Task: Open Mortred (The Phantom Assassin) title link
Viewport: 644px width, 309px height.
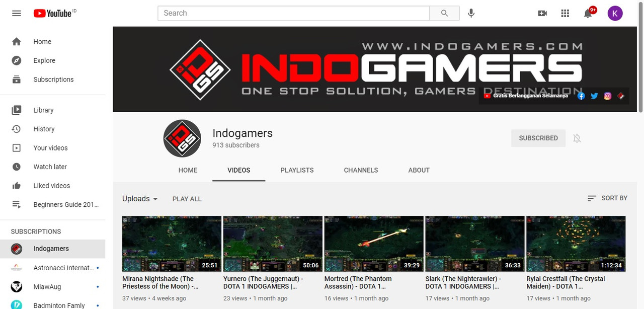Action: click(x=358, y=282)
